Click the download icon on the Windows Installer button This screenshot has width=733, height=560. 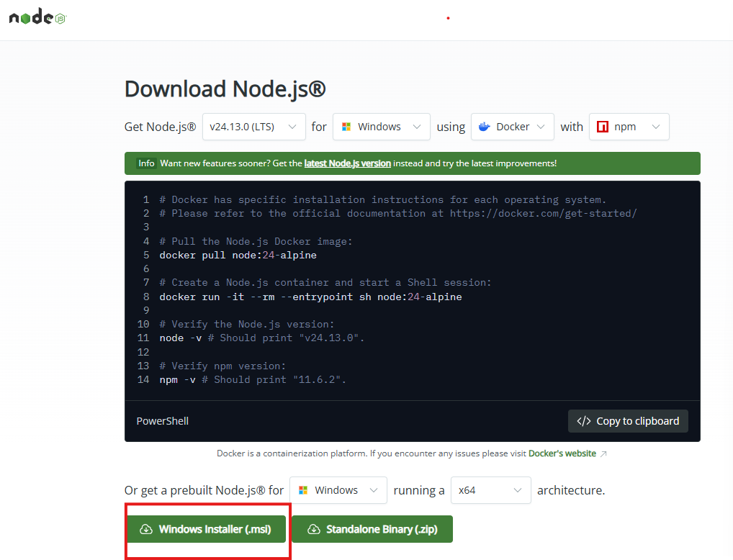(x=145, y=529)
